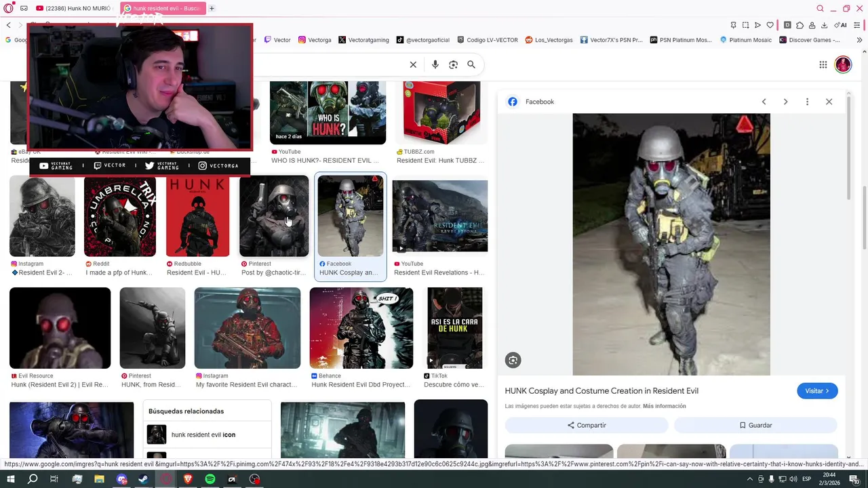Open the downloads icon in toolbar
Image resolution: width=868 pixels, height=488 pixels.
click(x=824, y=25)
